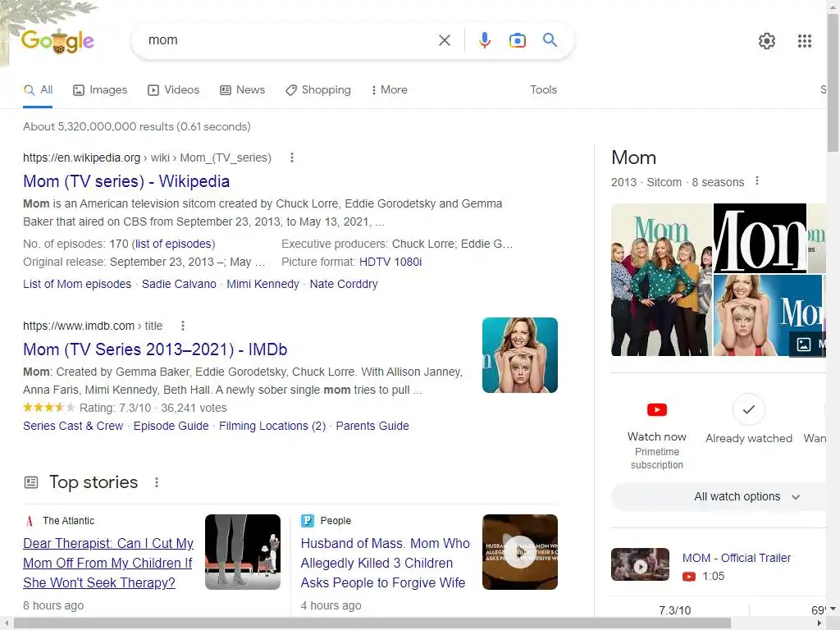The height and width of the screenshot is (630, 840).
Task: Click the horizontal scrollbar left arrow
Action: pos(6,623)
